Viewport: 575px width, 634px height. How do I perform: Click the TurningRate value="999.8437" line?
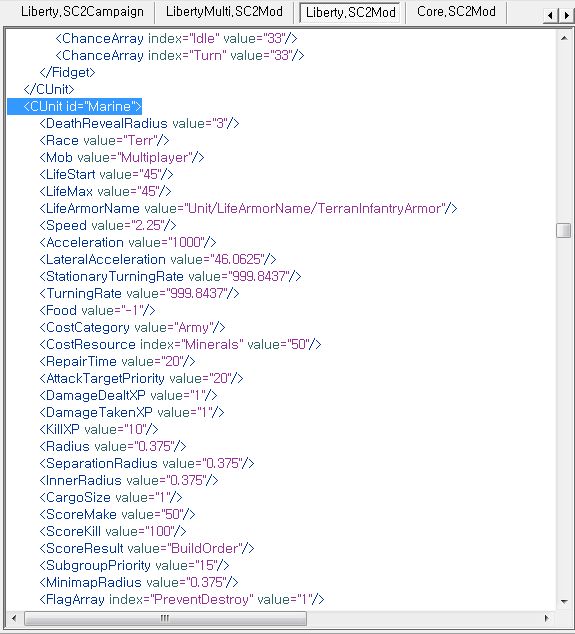click(x=140, y=293)
